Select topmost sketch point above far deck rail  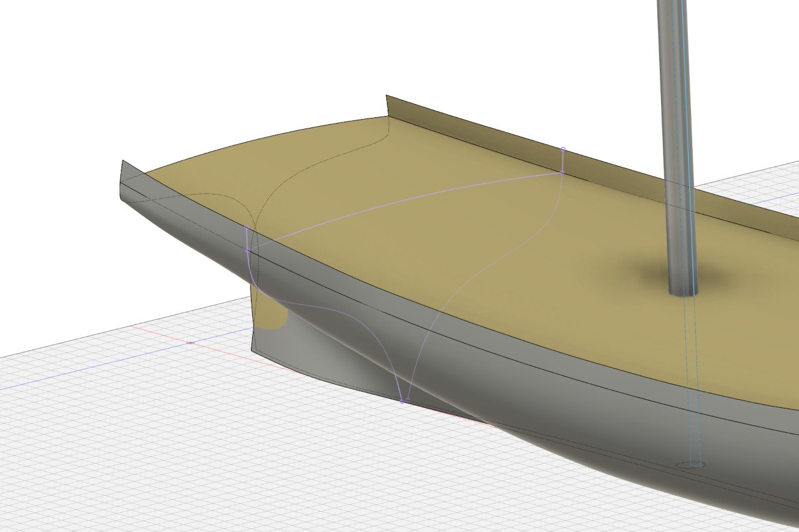564,149
